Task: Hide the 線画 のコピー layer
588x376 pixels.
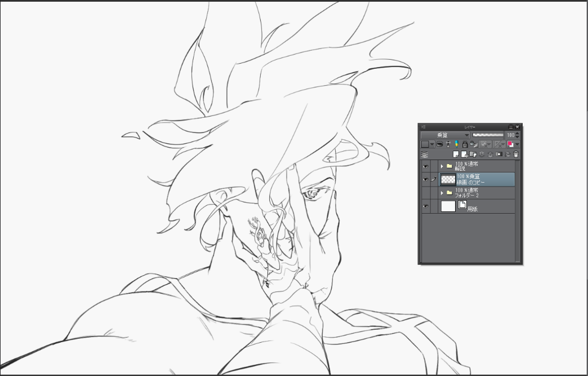Action: pos(426,179)
